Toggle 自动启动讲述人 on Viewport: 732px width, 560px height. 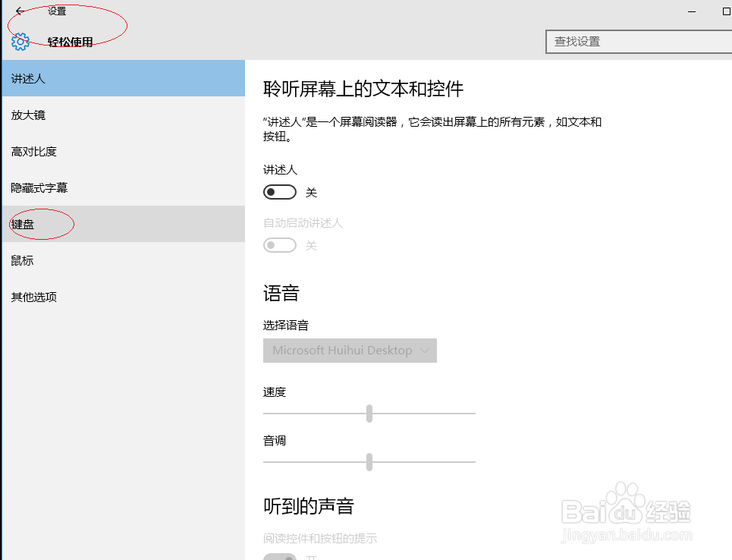click(x=280, y=245)
